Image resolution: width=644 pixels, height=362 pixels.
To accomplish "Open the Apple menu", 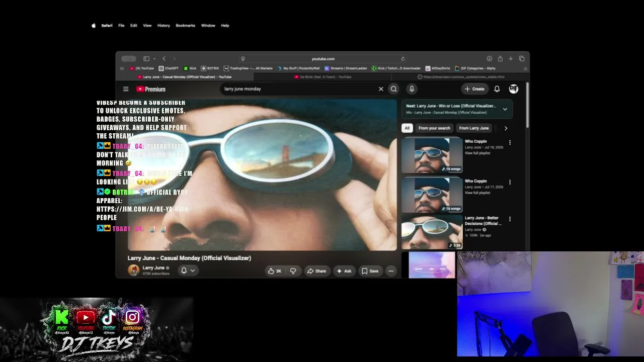I will (94, 26).
